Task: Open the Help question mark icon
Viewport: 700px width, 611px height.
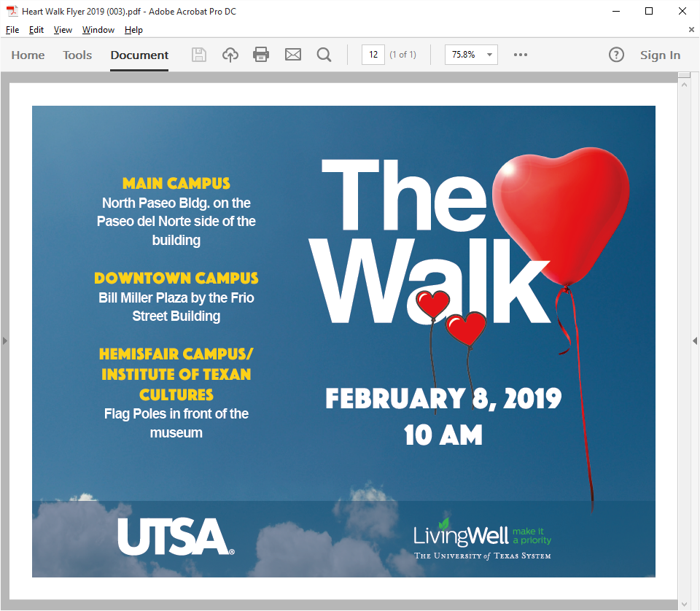Action: tap(616, 55)
